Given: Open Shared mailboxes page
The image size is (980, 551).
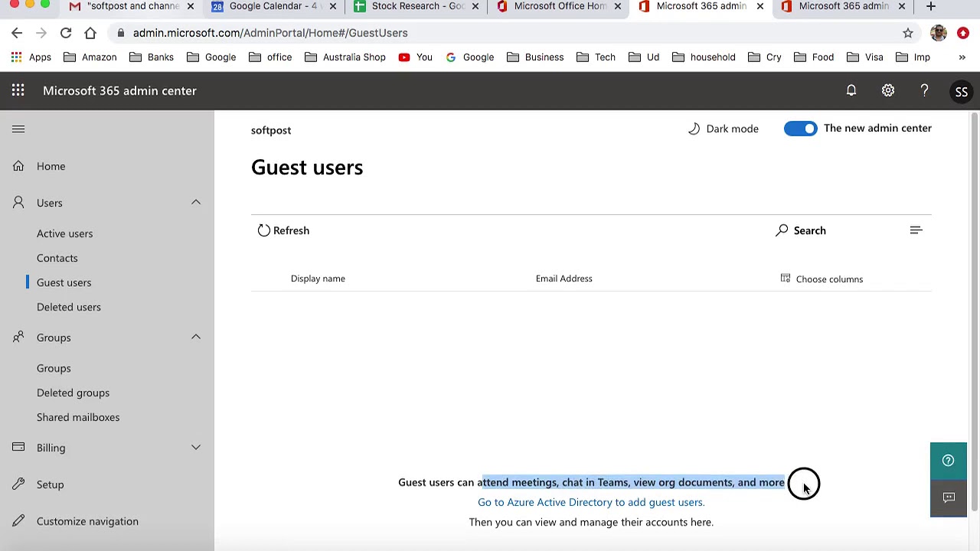Looking at the screenshot, I should coord(78,417).
